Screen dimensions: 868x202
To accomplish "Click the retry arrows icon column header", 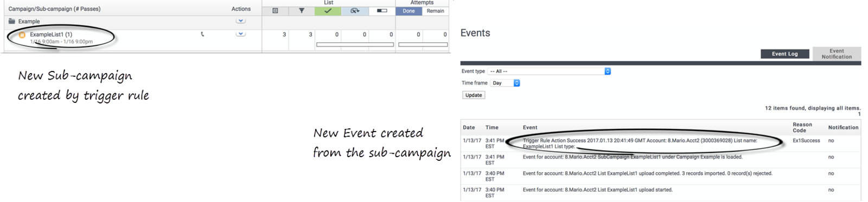I will tap(355, 11).
